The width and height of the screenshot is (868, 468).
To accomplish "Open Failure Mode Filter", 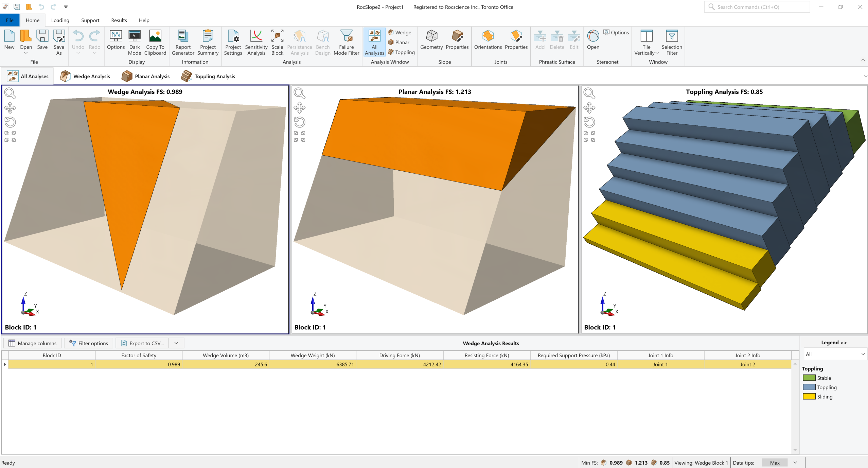I will tap(347, 42).
